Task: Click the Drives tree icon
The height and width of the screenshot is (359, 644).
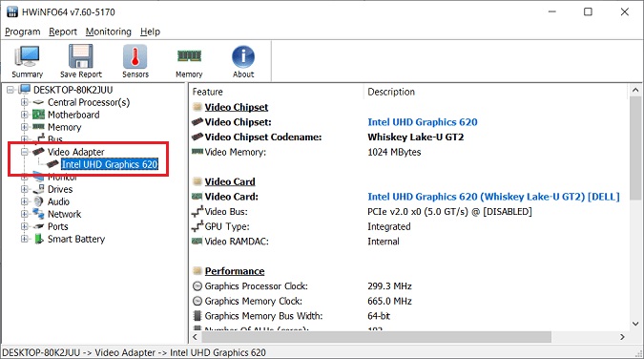Action: [38, 189]
